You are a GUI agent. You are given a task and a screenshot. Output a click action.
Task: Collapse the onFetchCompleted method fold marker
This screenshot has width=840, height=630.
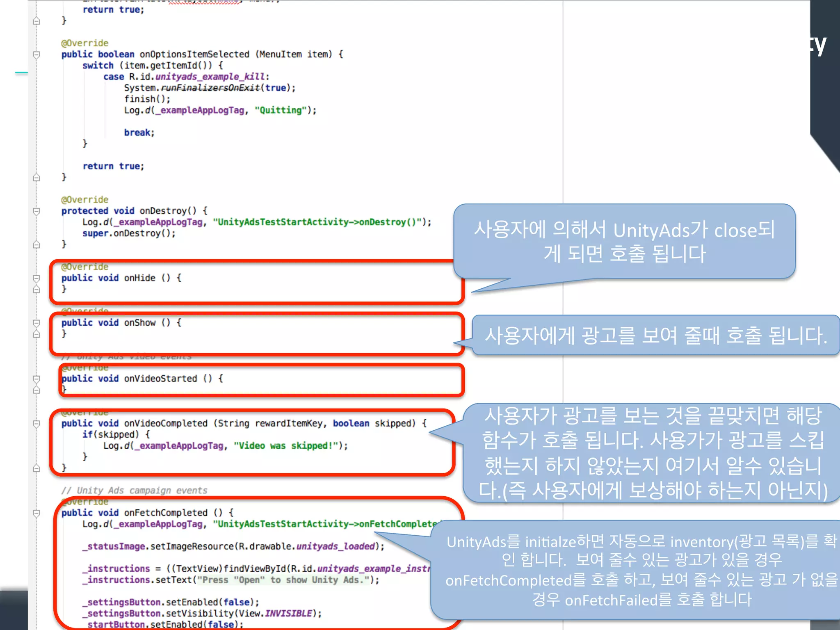click(x=37, y=513)
